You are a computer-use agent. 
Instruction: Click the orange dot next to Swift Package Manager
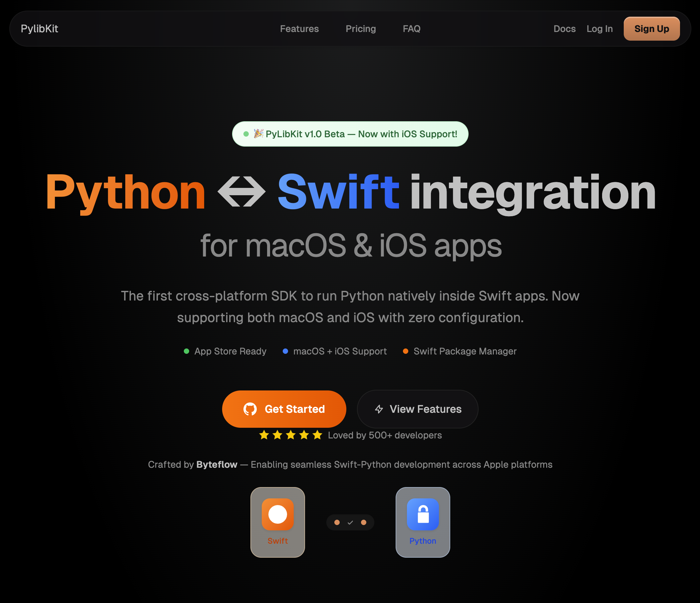pyautogui.click(x=406, y=351)
